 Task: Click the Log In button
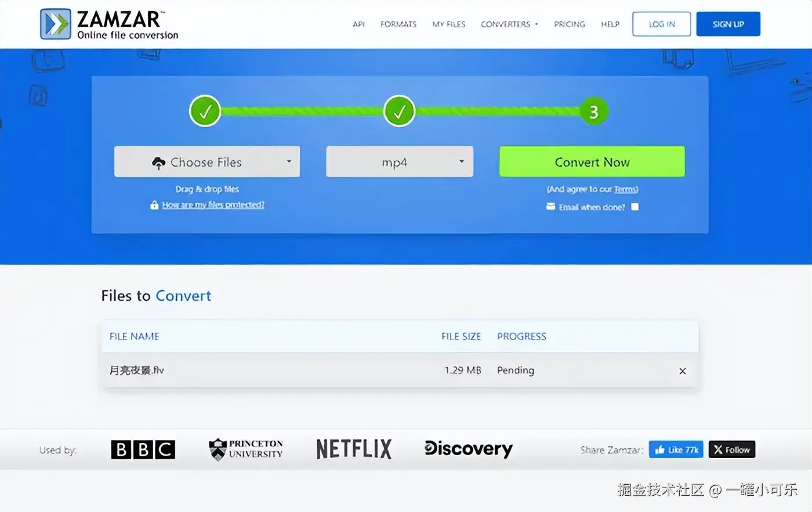662,24
